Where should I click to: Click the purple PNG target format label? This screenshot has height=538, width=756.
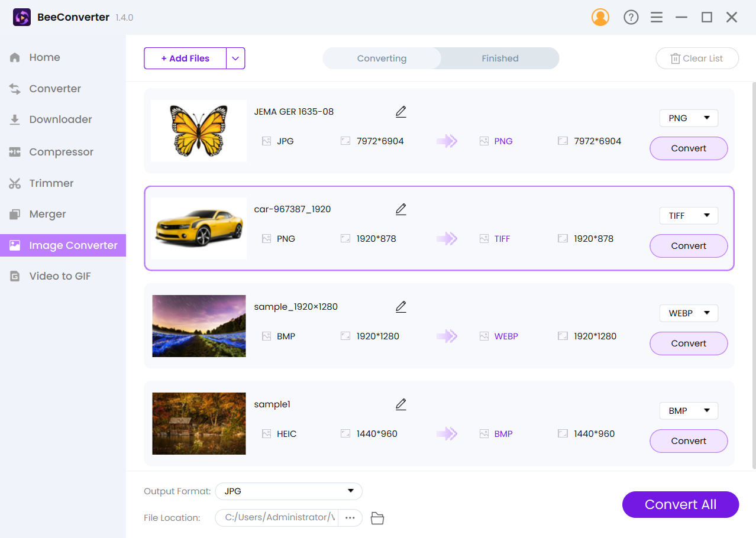(503, 141)
